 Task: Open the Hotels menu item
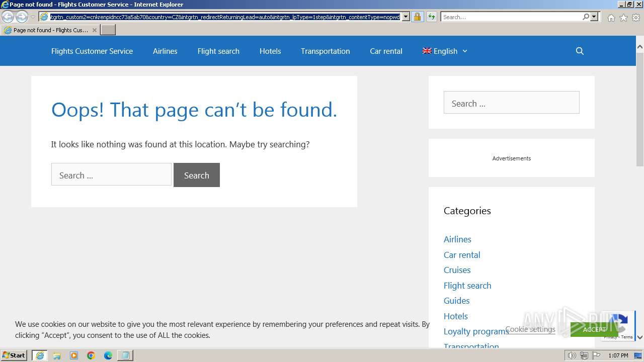tap(270, 51)
